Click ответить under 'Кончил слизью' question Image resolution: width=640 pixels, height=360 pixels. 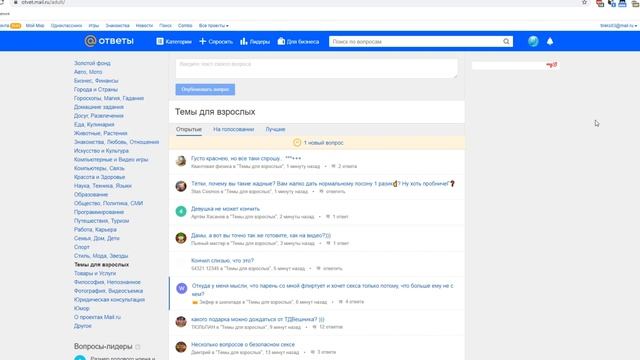coord(332,268)
